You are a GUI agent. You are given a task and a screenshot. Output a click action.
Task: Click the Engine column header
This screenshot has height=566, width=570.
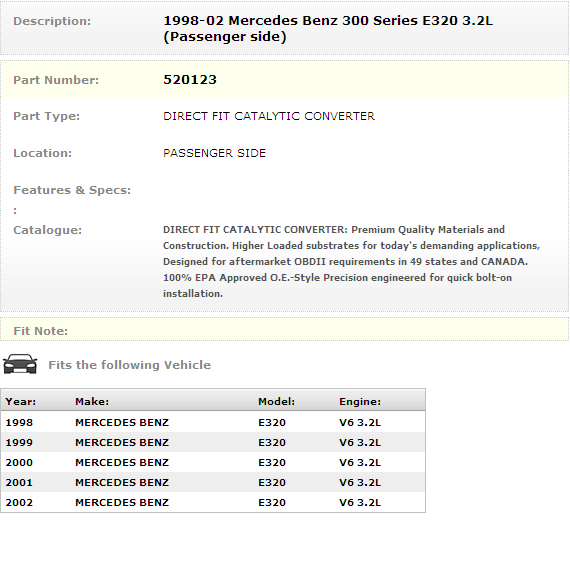coord(360,401)
